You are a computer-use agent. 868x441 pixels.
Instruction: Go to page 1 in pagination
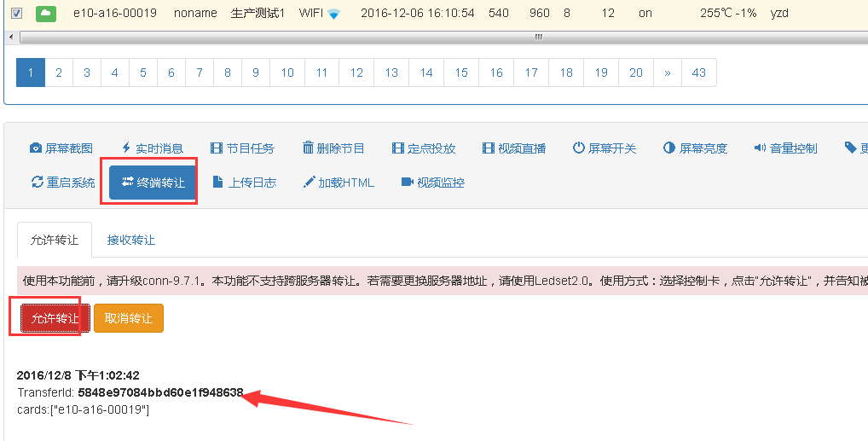click(x=31, y=73)
